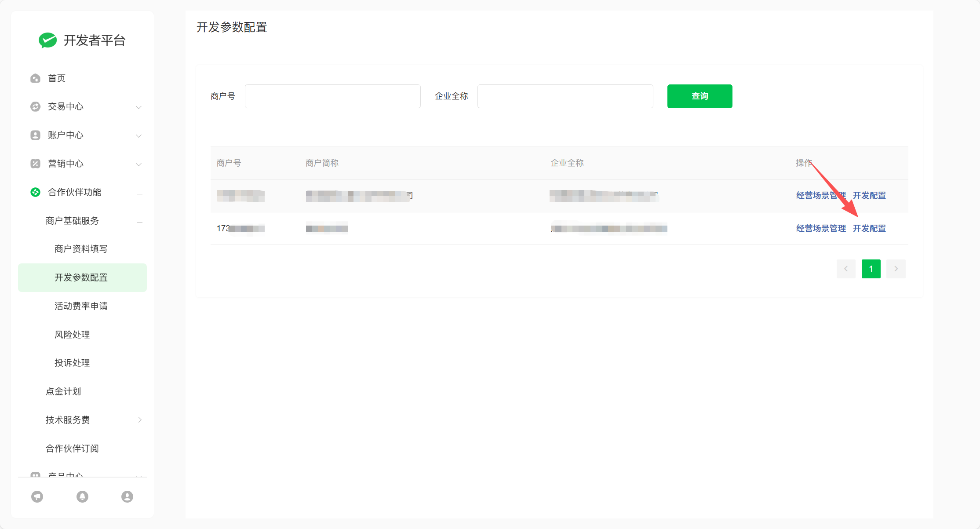Click the WeChat Pay logo icon
Viewport: 980px width, 529px height.
tap(47, 40)
